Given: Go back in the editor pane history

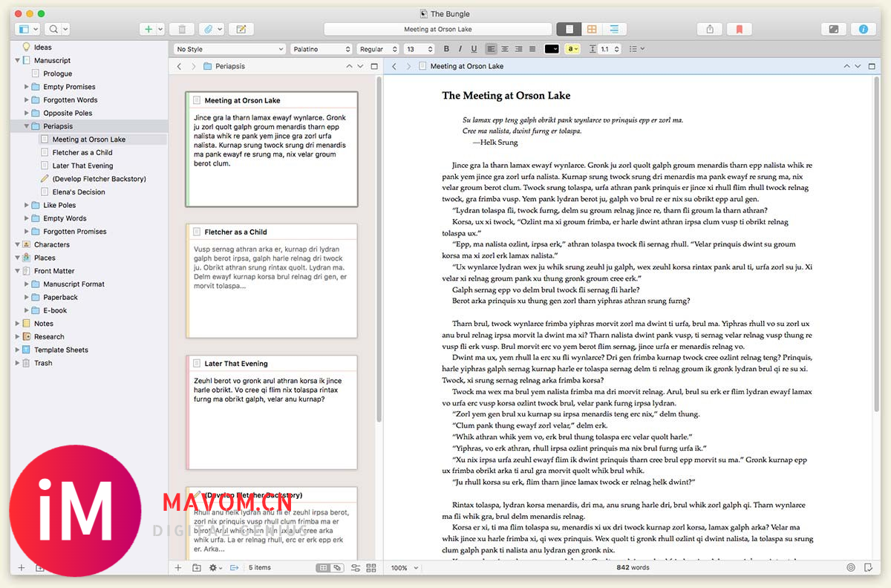Looking at the screenshot, I should (394, 66).
